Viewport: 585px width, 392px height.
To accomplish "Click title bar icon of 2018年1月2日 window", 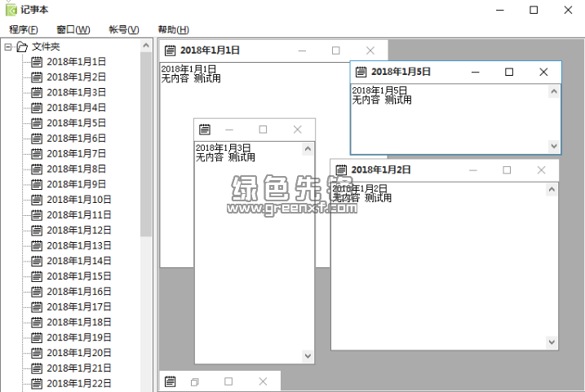I will click(341, 170).
